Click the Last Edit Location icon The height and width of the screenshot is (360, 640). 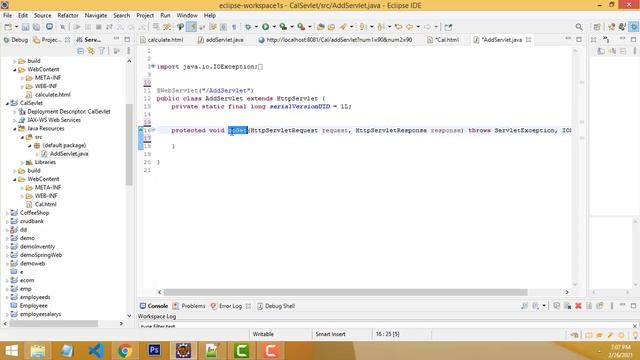coord(398,27)
